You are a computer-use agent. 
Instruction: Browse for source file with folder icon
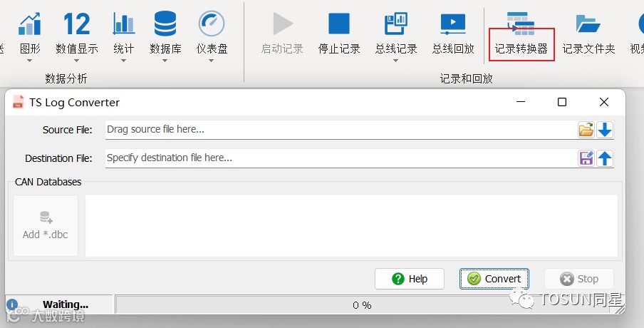coord(586,130)
